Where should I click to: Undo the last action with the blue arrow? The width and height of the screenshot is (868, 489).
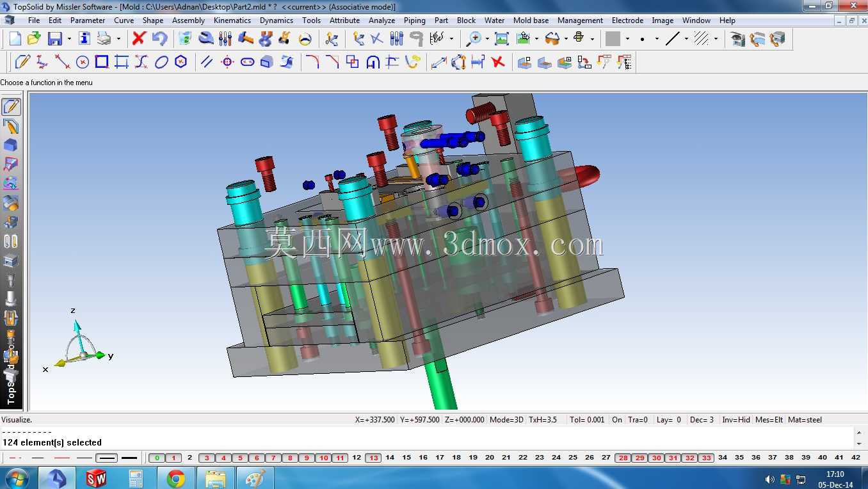(x=159, y=39)
